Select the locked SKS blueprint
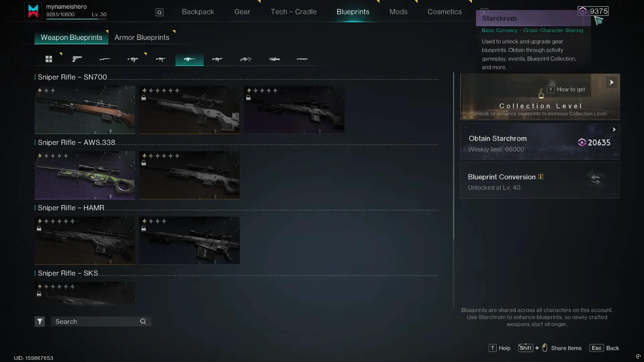Viewport: 644px width, 362px height. coord(85,294)
